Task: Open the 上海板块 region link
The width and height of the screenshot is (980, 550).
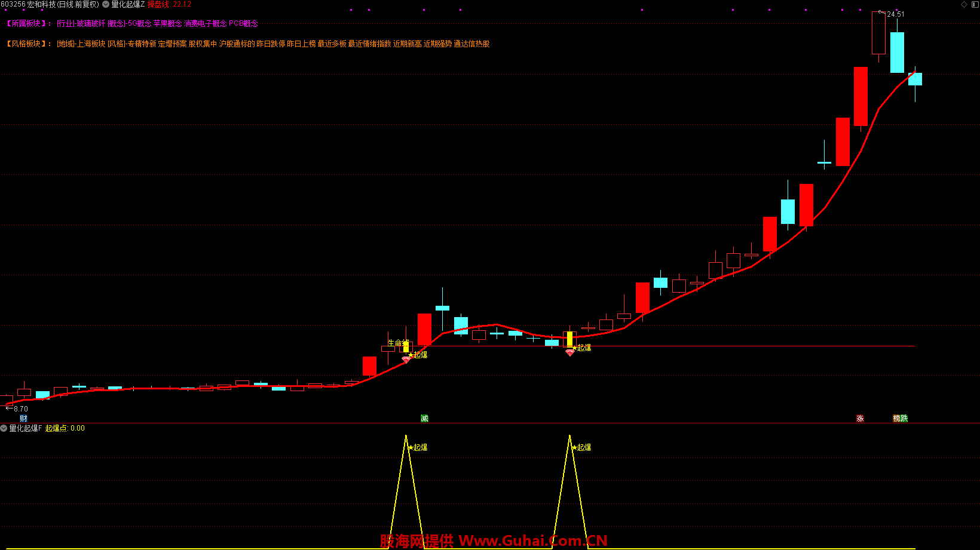Action: click(x=91, y=44)
